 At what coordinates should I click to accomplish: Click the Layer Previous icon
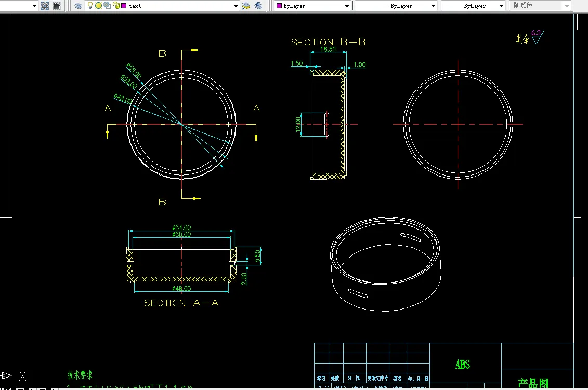tap(258, 6)
